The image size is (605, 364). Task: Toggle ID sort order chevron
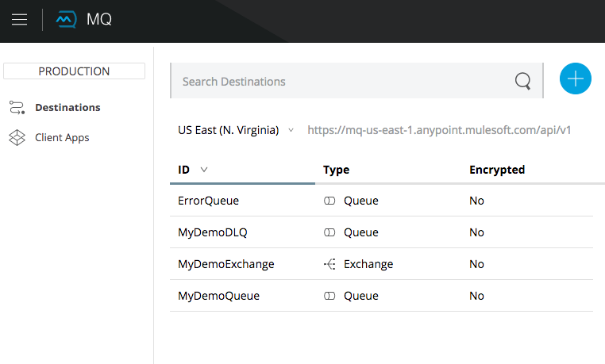coord(204,170)
